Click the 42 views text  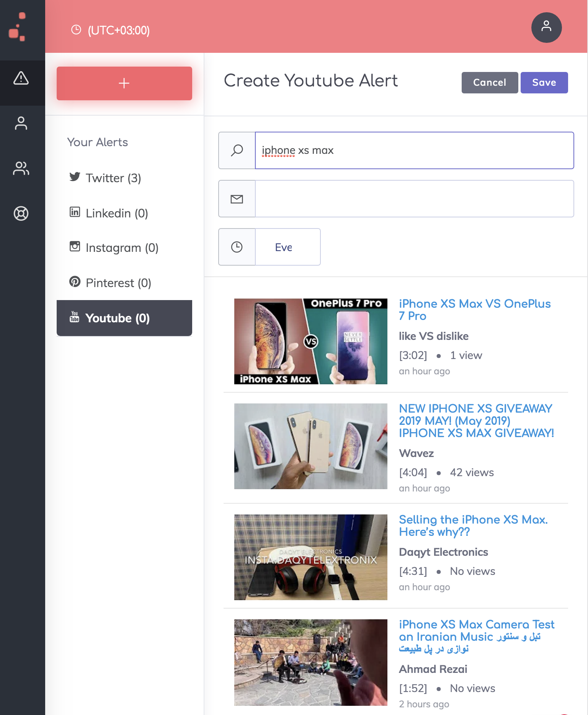[472, 472]
